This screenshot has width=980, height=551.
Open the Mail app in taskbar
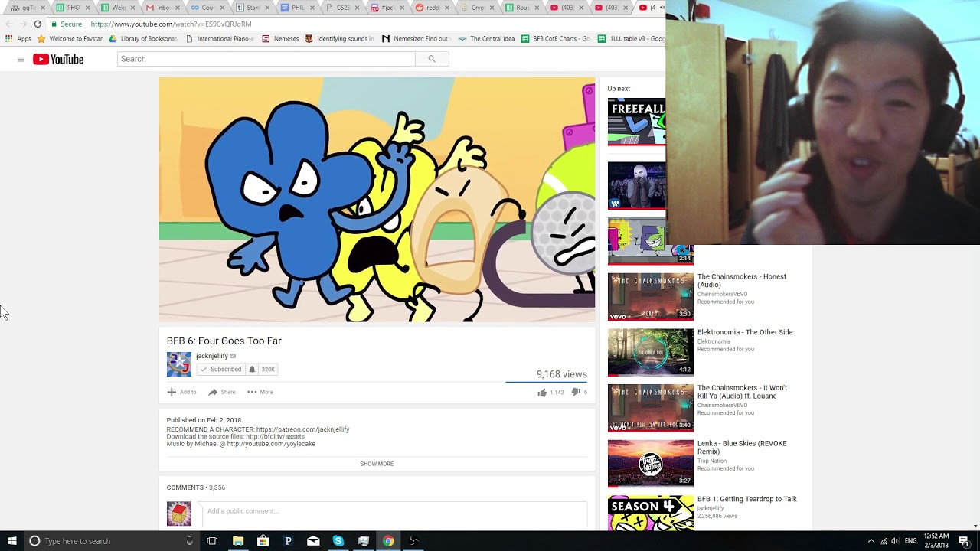point(313,541)
